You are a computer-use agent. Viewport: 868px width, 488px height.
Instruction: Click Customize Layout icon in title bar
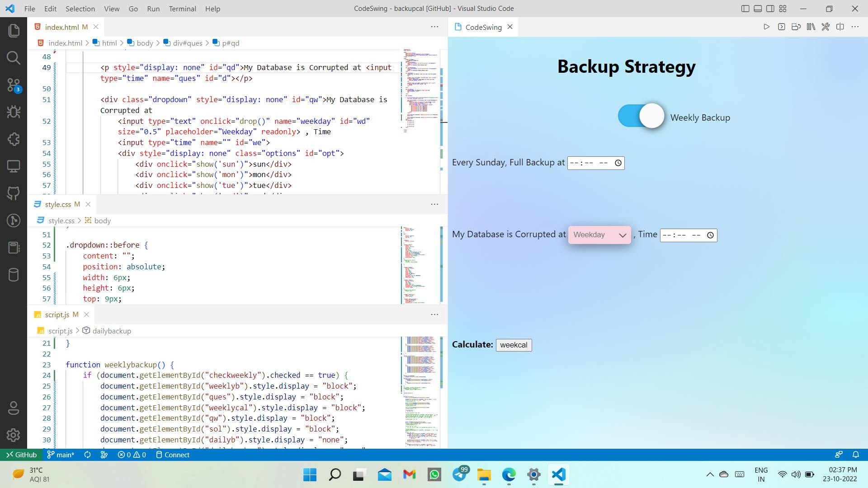[783, 9]
